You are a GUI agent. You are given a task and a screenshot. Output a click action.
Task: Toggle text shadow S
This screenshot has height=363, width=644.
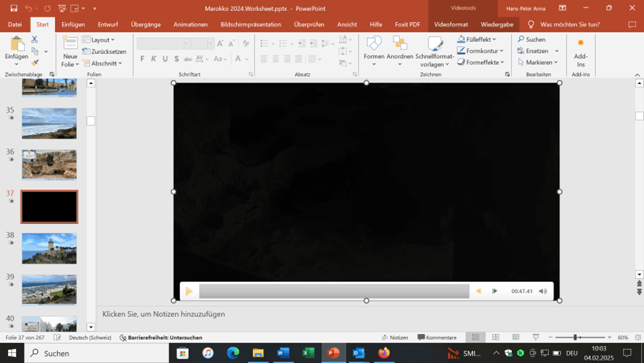pyautogui.click(x=177, y=59)
